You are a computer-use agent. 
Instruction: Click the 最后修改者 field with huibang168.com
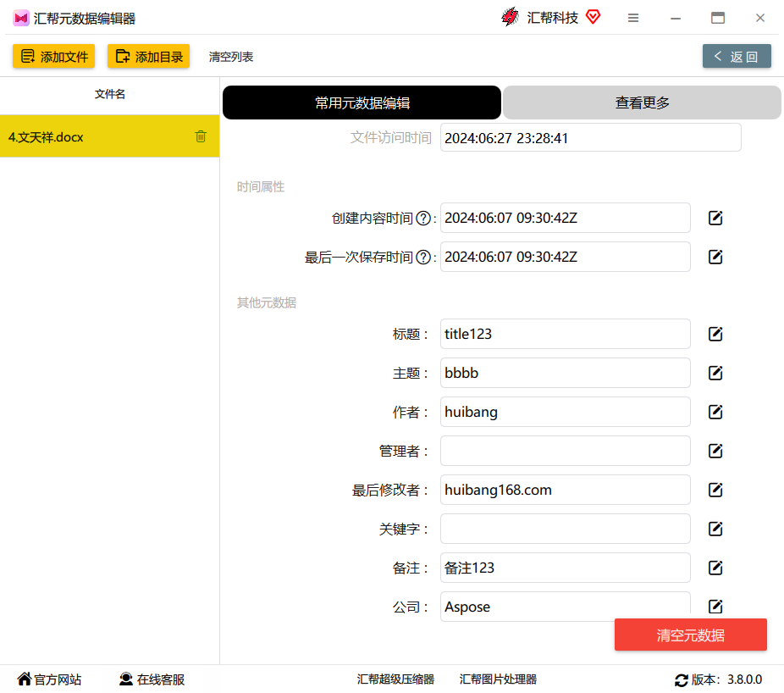[x=565, y=490]
